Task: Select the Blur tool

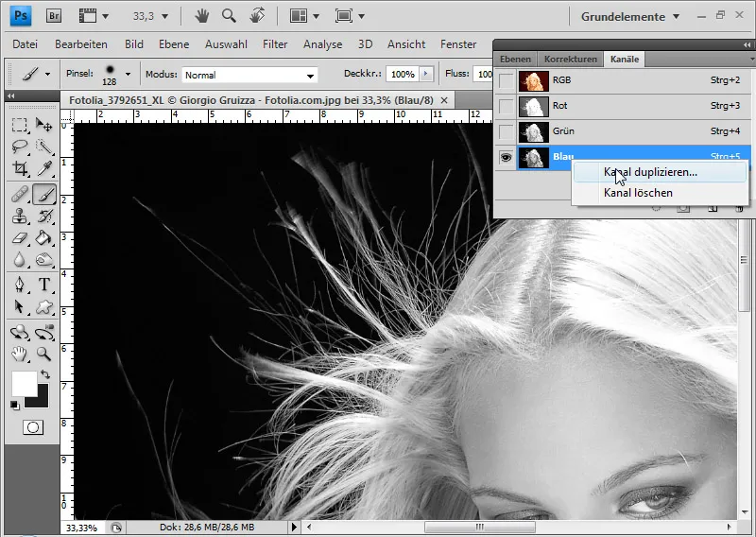Action: point(20,260)
